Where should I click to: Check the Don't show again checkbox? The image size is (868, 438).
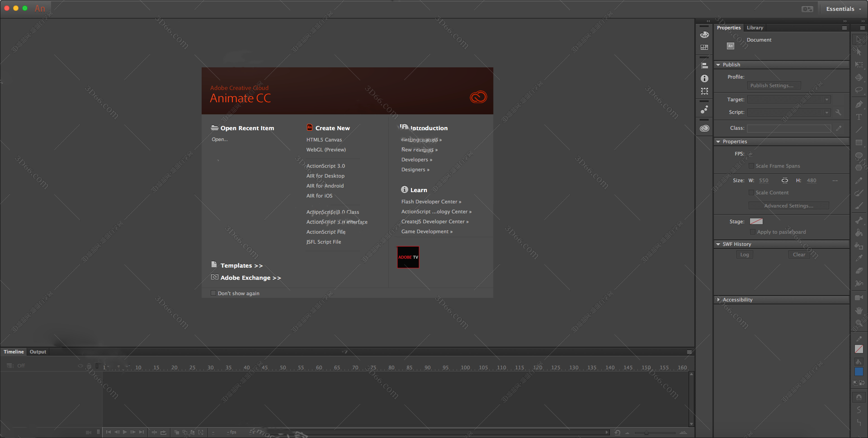pos(213,293)
